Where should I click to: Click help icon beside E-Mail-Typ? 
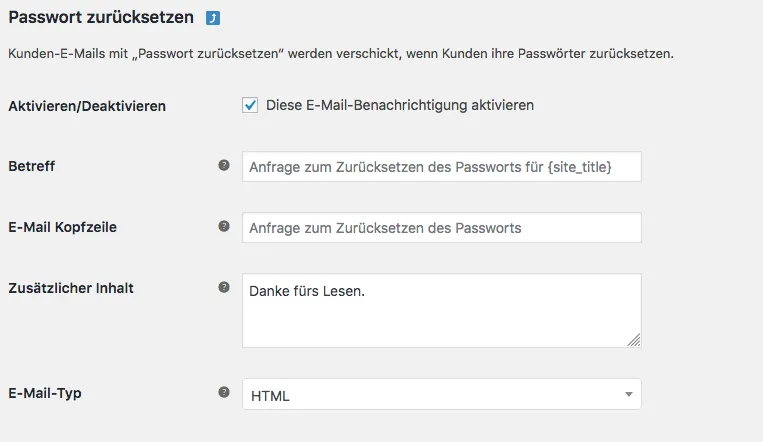pyautogui.click(x=224, y=392)
